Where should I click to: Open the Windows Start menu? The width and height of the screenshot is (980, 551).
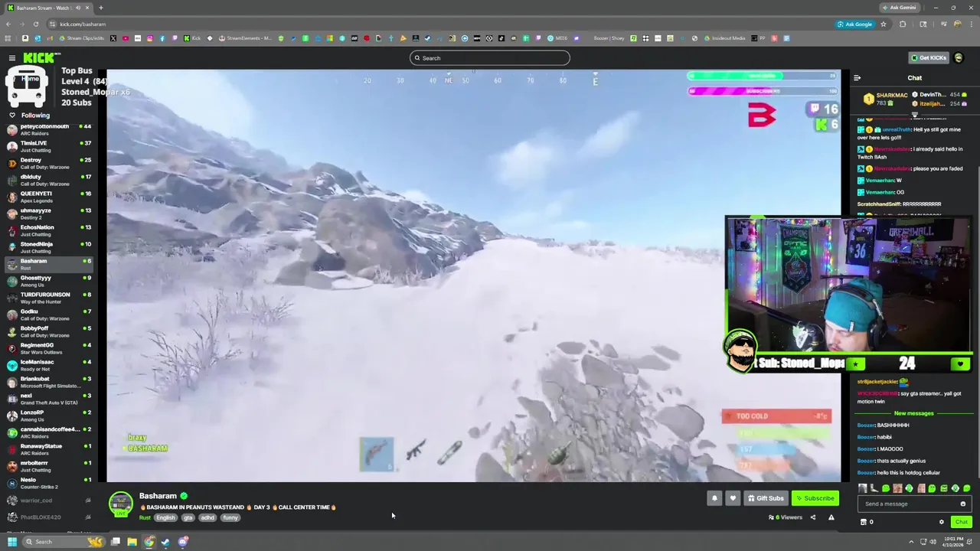coord(11,542)
